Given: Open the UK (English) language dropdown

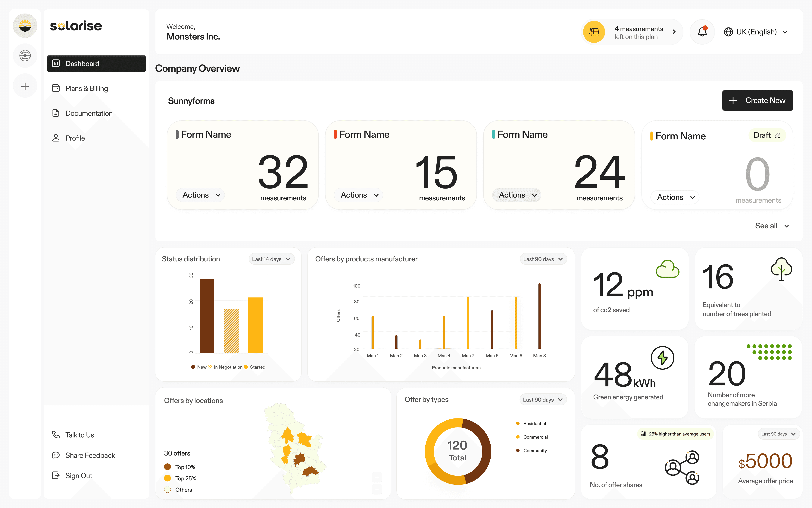Looking at the screenshot, I should pyautogui.click(x=756, y=32).
